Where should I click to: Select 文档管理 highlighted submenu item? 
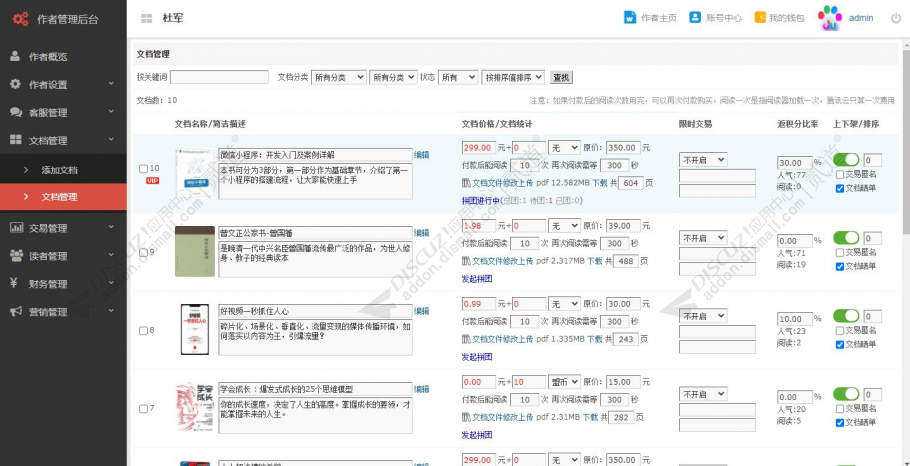click(63, 197)
